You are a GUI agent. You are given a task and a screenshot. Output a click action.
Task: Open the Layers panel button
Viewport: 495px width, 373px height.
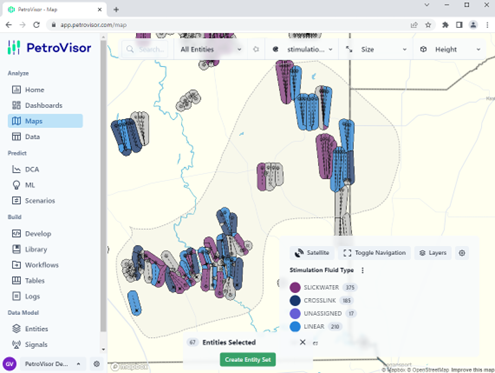click(x=433, y=253)
